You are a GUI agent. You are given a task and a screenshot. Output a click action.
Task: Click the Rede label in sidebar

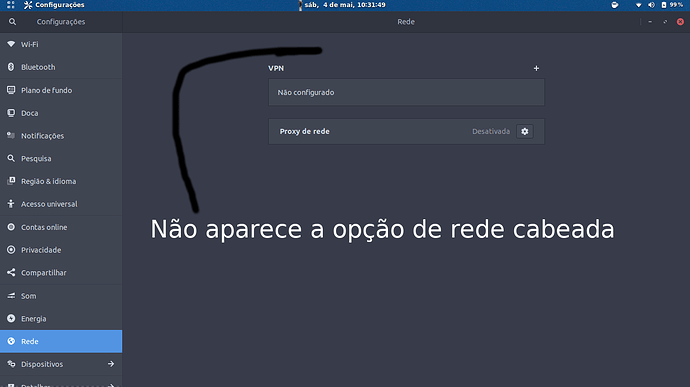point(29,342)
